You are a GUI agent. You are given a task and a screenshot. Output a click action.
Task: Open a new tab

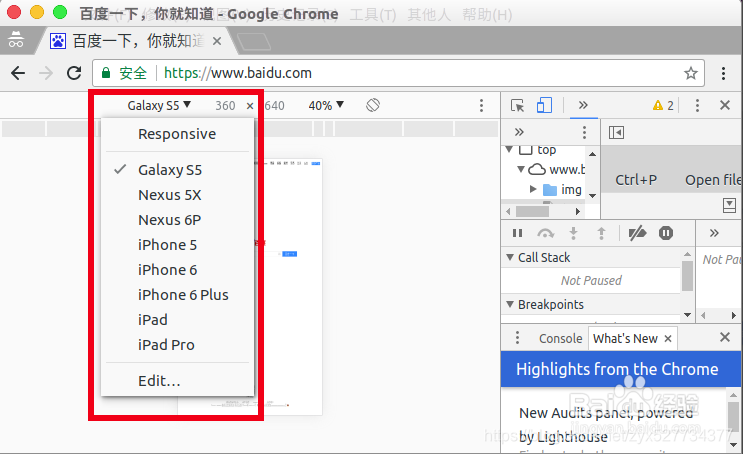tap(254, 42)
